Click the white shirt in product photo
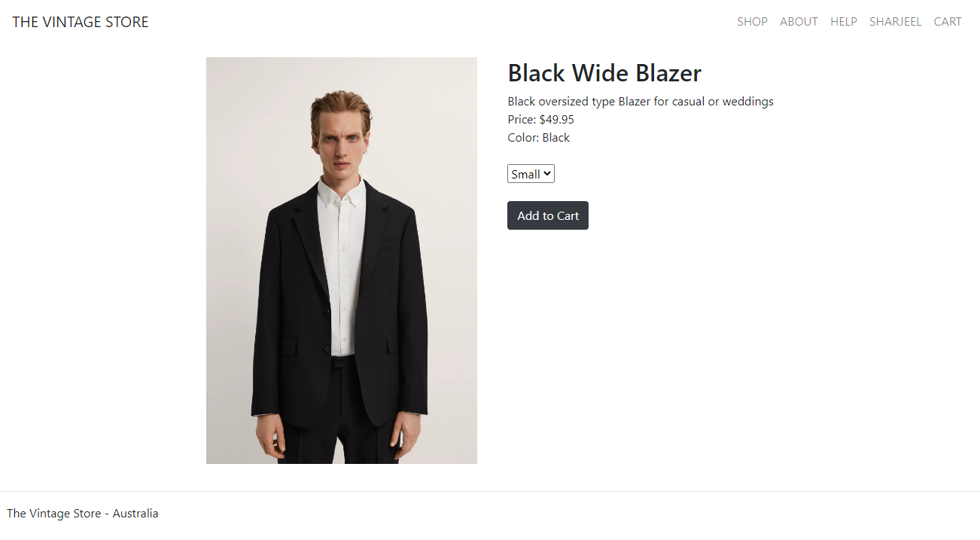This screenshot has width=980, height=540. [x=341, y=264]
